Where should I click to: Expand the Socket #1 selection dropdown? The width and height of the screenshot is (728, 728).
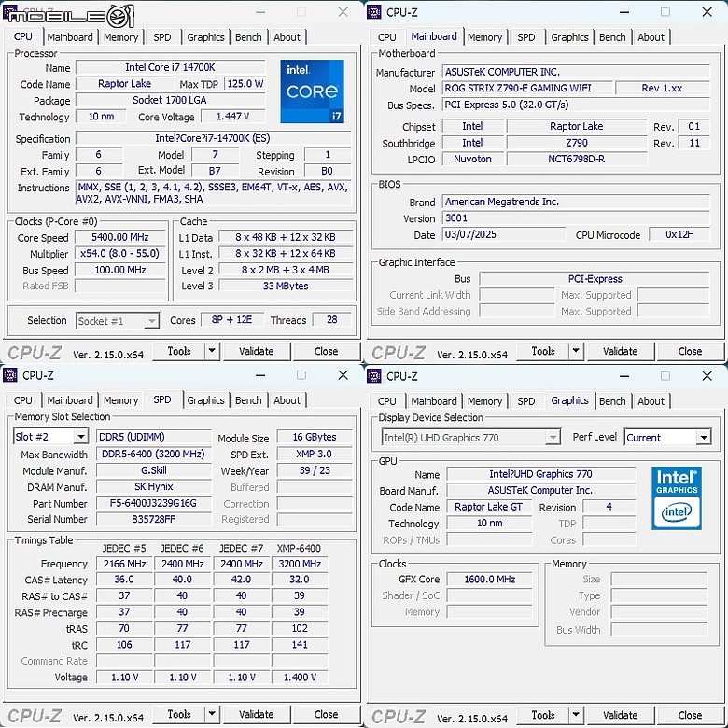tap(152, 321)
